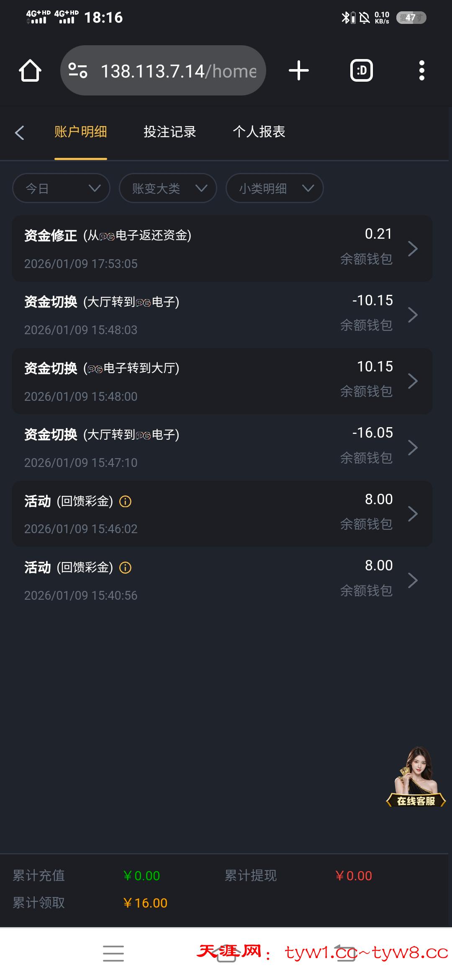Open the -16.05 资金切换 transaction row
The image size is (452, 980).
pos(222,447)
